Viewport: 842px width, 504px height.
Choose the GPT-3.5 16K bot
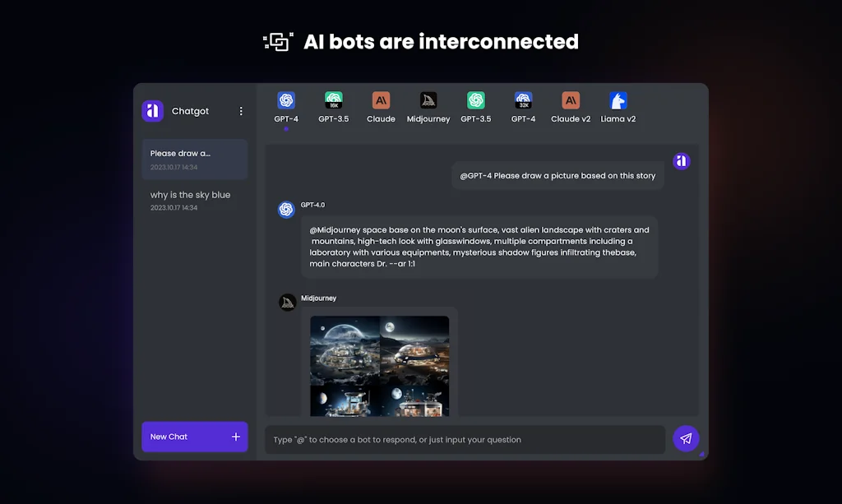pyautogui.click(x=334, y=101)
